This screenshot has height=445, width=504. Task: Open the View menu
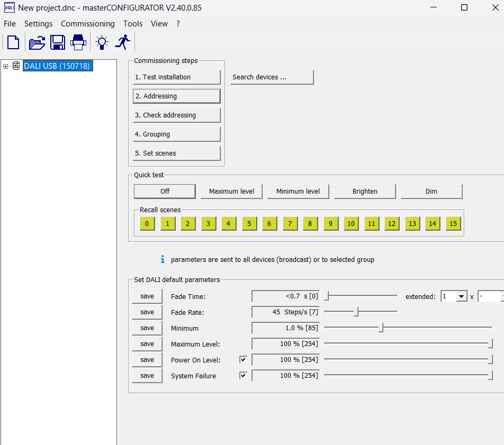click(x=159, y=24)
